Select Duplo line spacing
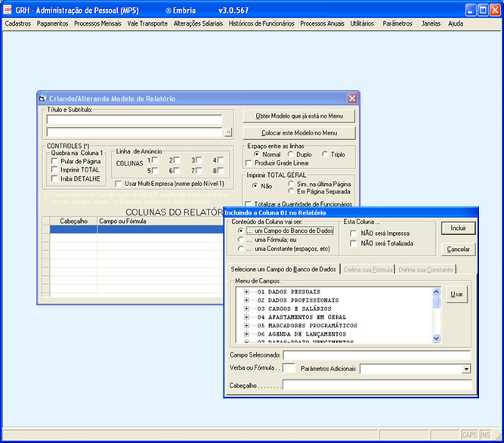The width and height of the screenshot is (504, 443). click(291, 154)
